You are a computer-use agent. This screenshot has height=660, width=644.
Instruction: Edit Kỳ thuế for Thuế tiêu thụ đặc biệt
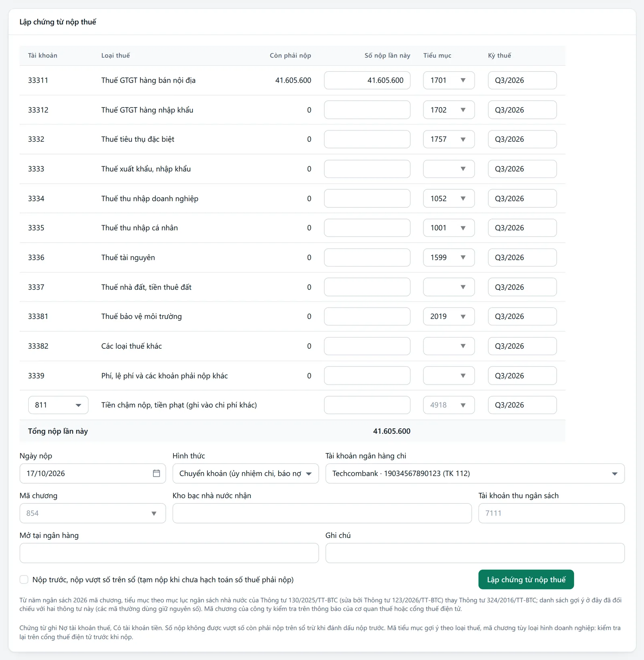click(x=522, y=139)
